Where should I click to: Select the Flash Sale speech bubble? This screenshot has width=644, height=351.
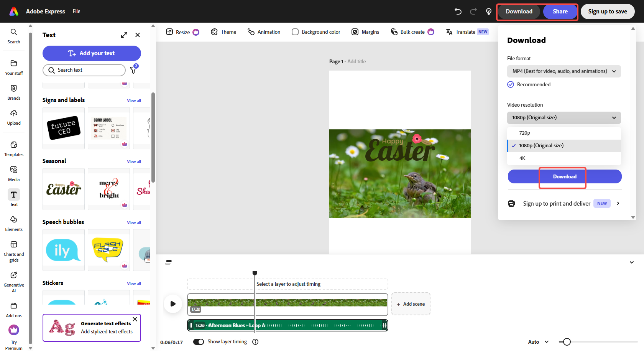click(x=109, y=250)
